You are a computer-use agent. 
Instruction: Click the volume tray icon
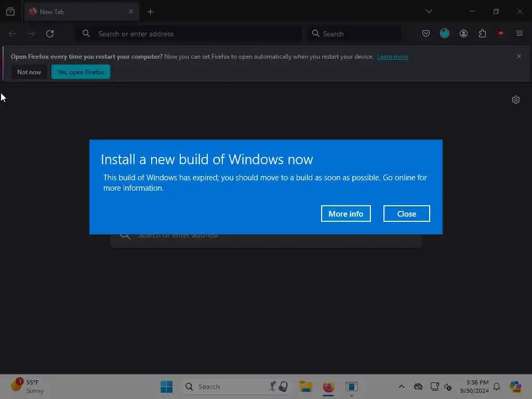(448, 387)
